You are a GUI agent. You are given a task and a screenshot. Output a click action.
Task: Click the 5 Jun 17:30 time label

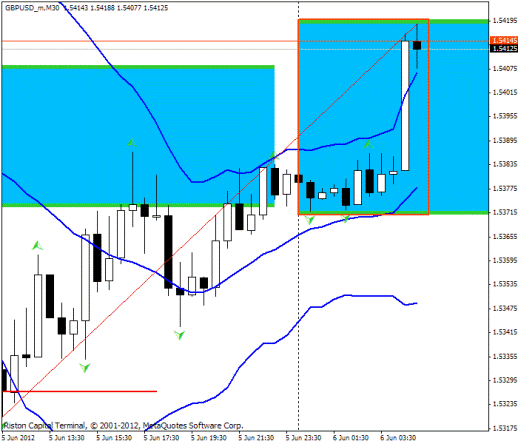(161, 438)
